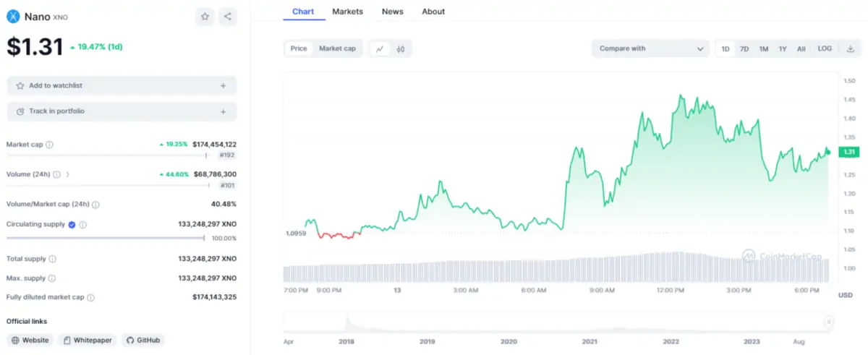Click the circulating supply 100.00% progress bar

tap(106, 238)
